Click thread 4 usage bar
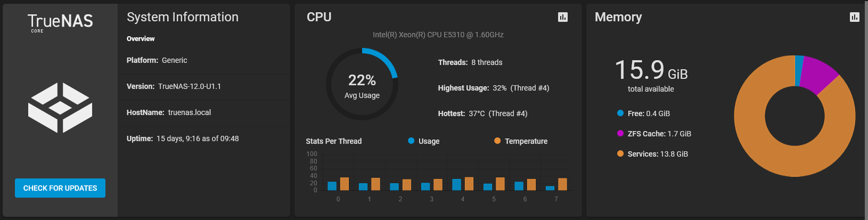This screenshot has width=868, height=220. (x=457, y=184)
